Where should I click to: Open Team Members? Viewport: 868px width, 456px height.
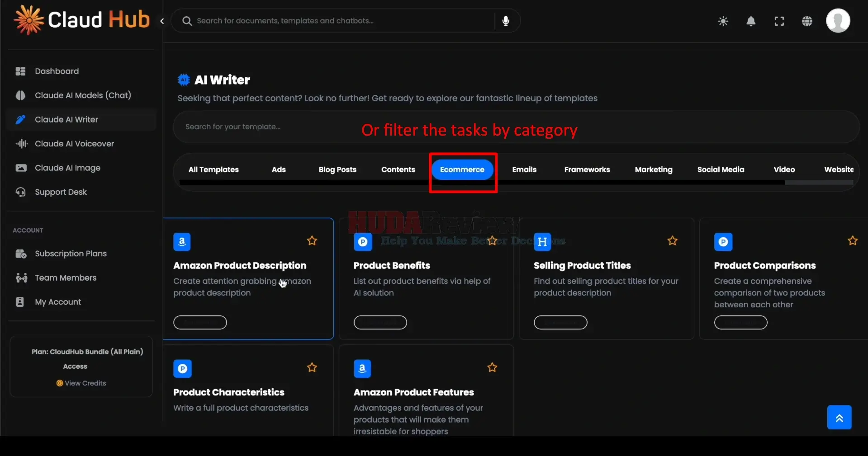(81, 277)
